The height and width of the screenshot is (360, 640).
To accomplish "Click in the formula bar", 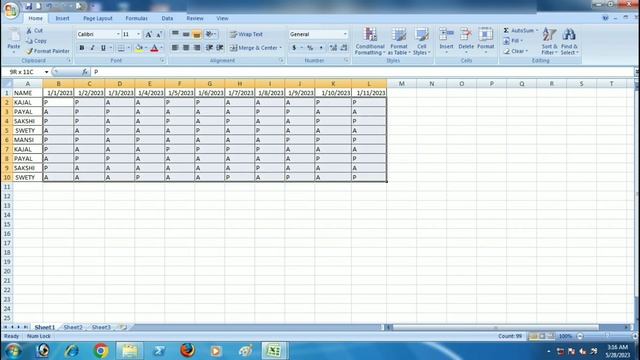I will tap(362, 72).
